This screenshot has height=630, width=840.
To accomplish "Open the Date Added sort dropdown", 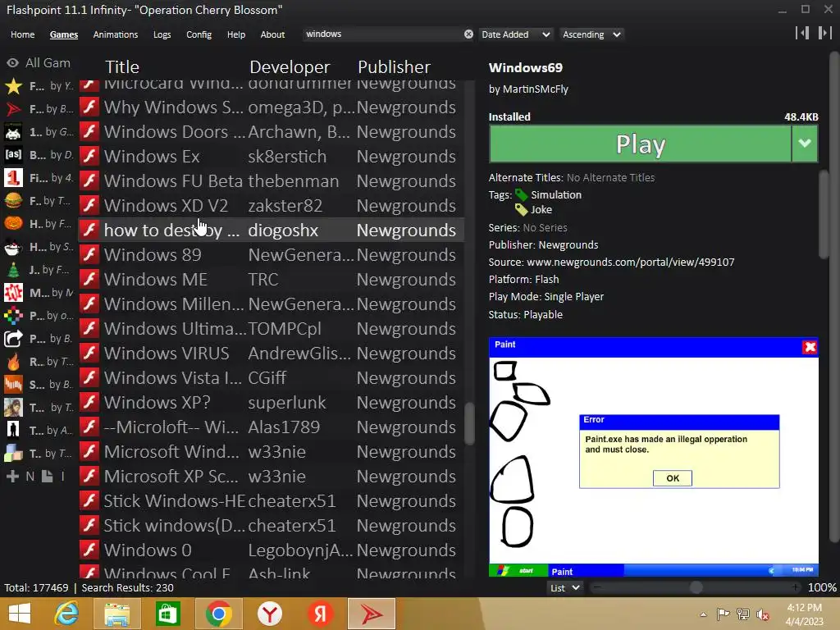I will [x=515, y=34].
